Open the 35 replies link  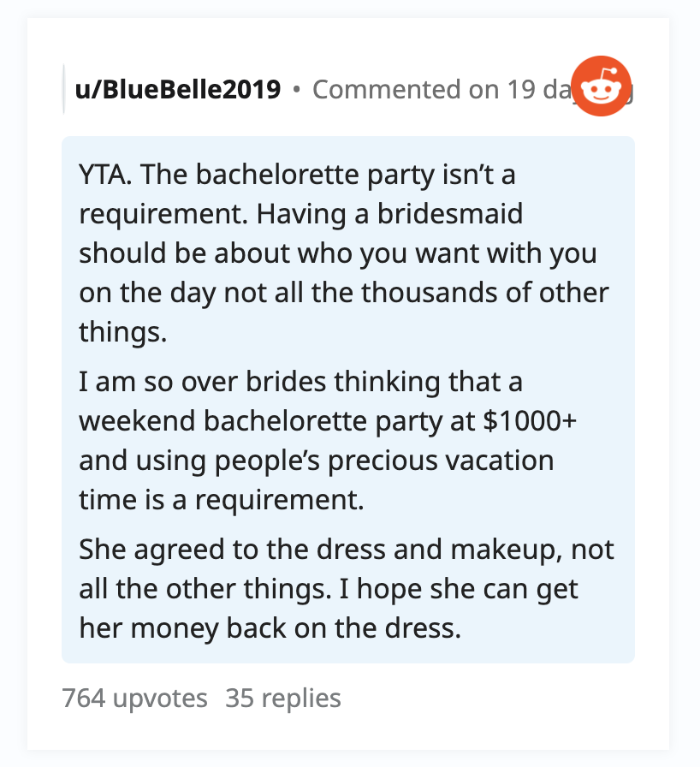283,698
